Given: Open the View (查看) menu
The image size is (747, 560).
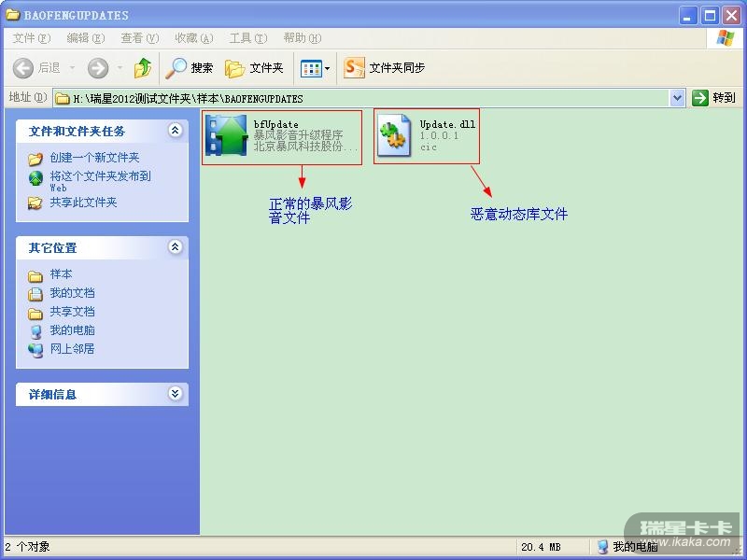Looking at the screenshot, I should [139, 38].
